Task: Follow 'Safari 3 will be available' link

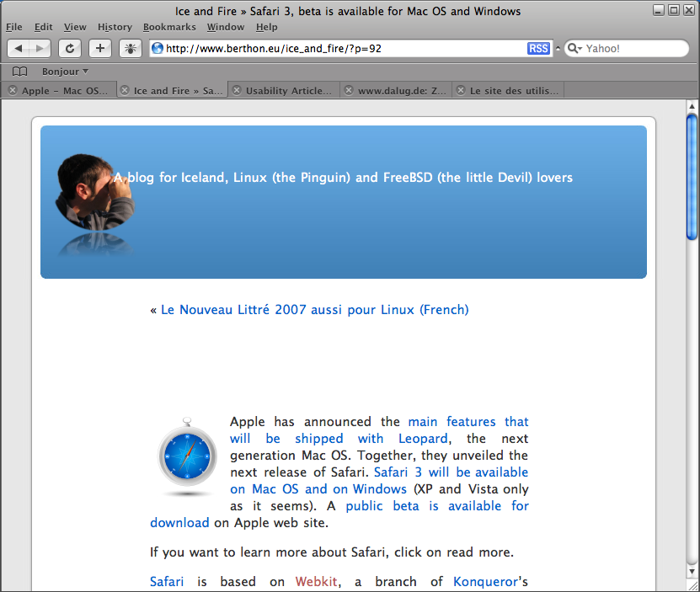Action: click(x=378, y=480)
